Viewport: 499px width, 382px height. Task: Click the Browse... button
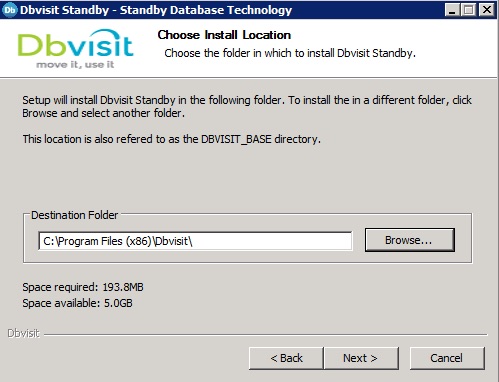tap(410, 240)
